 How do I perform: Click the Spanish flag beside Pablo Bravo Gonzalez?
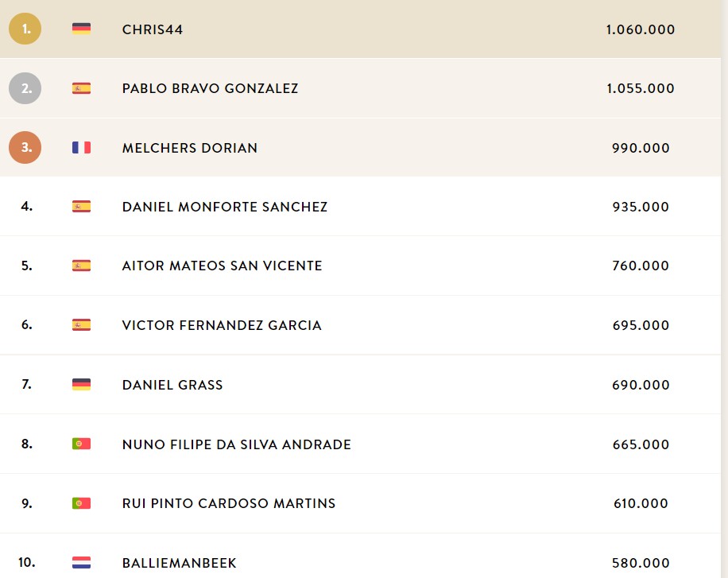click(x=81, y=88)
